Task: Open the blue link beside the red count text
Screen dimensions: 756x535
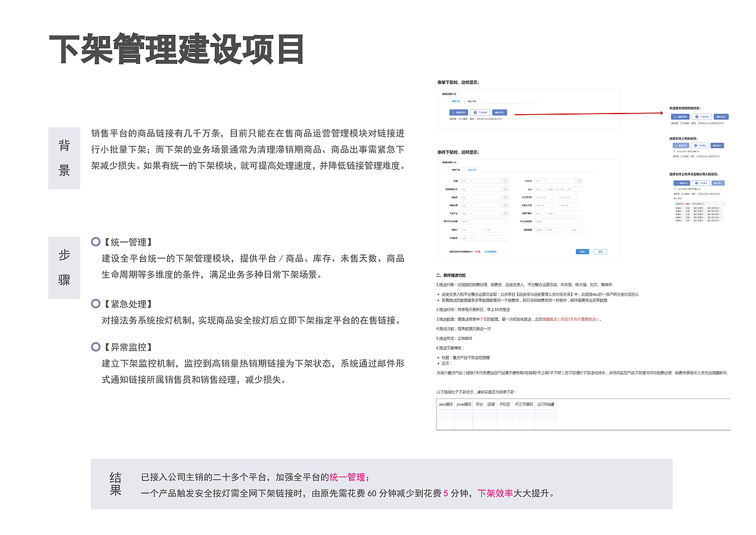Action: 490,252
